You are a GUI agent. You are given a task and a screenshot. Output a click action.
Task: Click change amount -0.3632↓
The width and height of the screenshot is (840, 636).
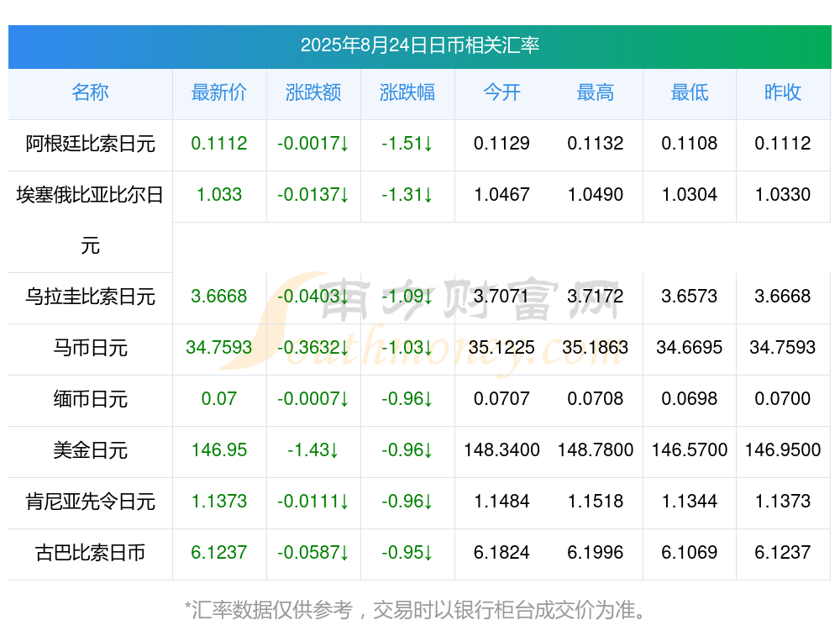coord(313,347)
